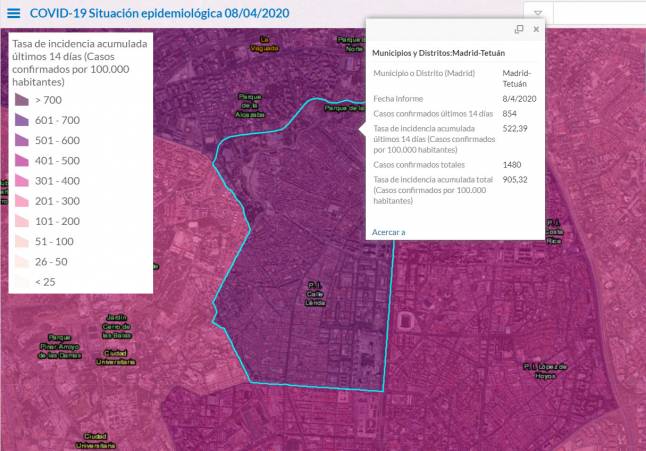
Task: Click the '201 - 300' legend swatch
Action: click(21, 201)
